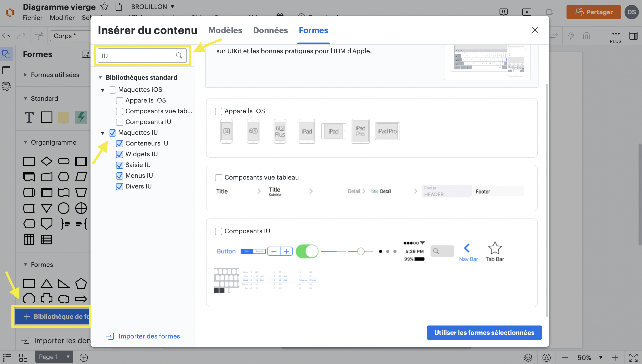Check the Appareils iOS tree checkbox
The width and height of the screenshot is (642, 364).
coord(120,101)
